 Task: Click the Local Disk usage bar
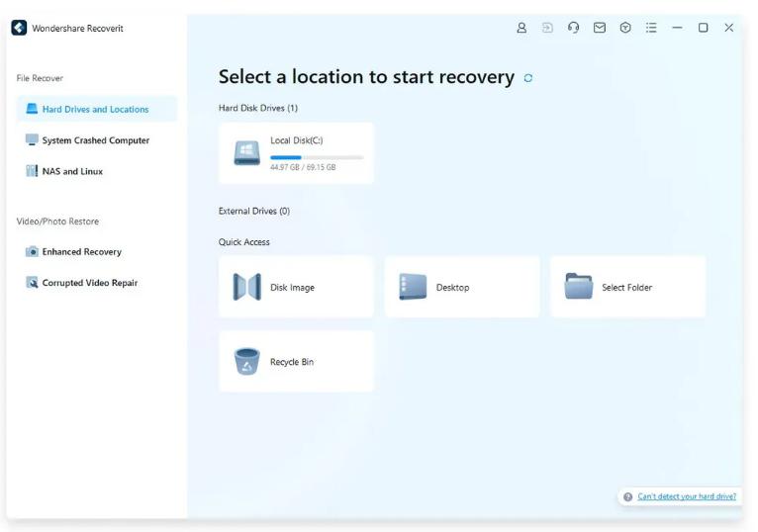tap(316, 157)
